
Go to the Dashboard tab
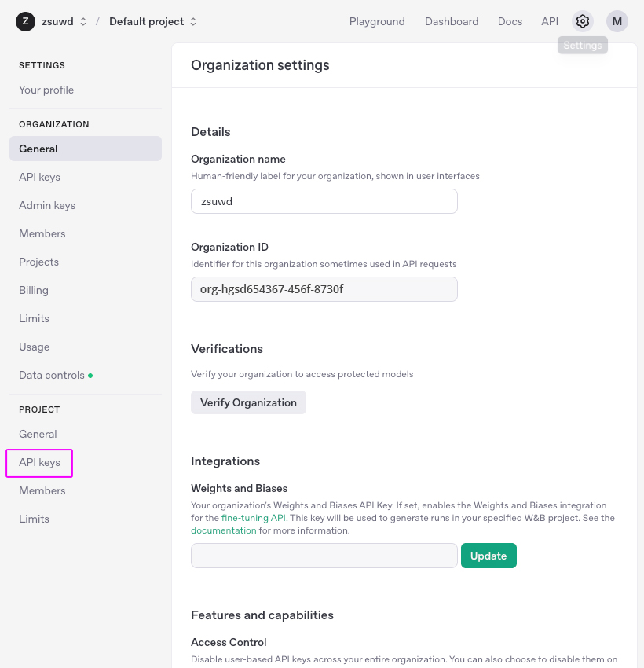click(451, 21)
